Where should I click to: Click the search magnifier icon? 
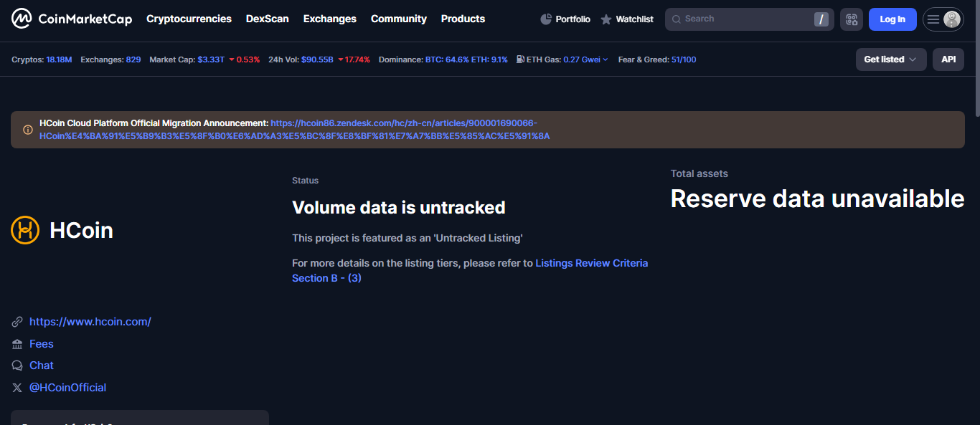pos(676,19)
